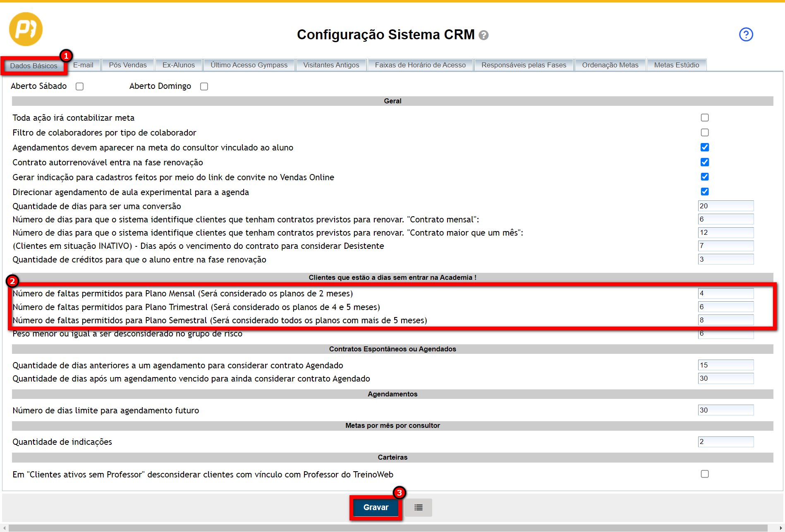This screenshot has width=785, height=532.
Task: Open the Pós Vendas tab
Action: click(128, 65)
